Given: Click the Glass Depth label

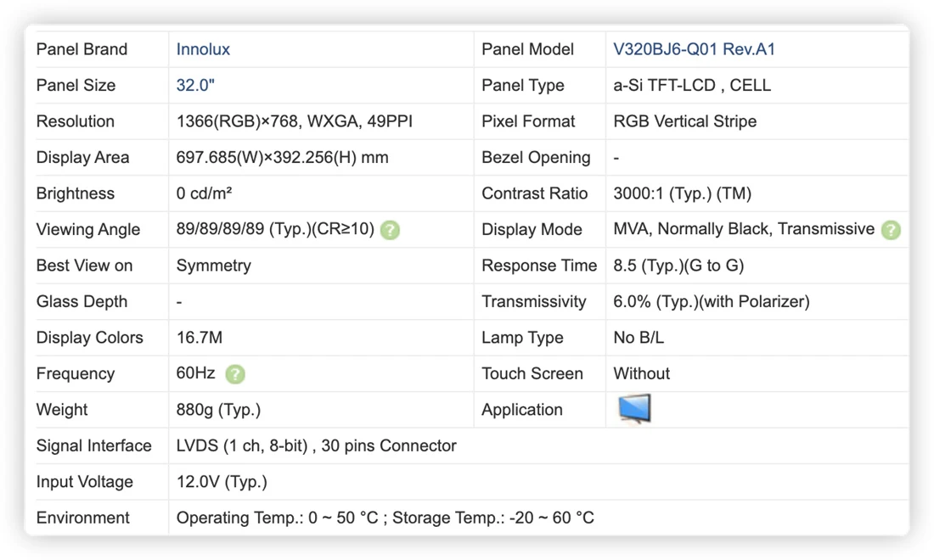Looking at the screenshot, I should [82, 302].
